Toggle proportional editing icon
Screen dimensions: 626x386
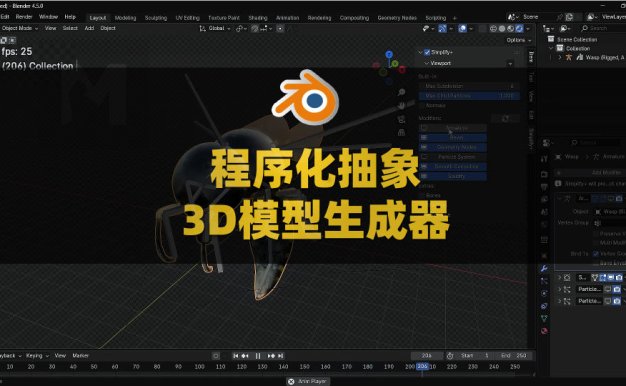coord(280,28)
